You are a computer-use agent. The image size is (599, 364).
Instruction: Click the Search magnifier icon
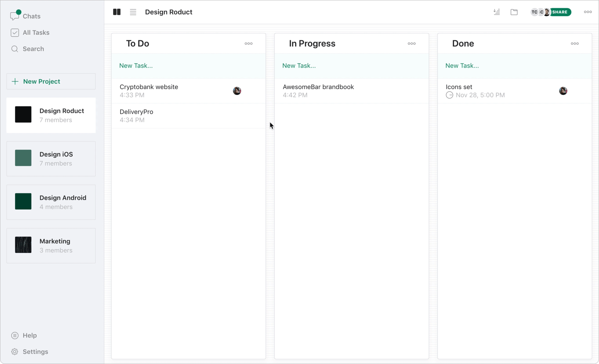pyautogui.click(x=15, y=49)
